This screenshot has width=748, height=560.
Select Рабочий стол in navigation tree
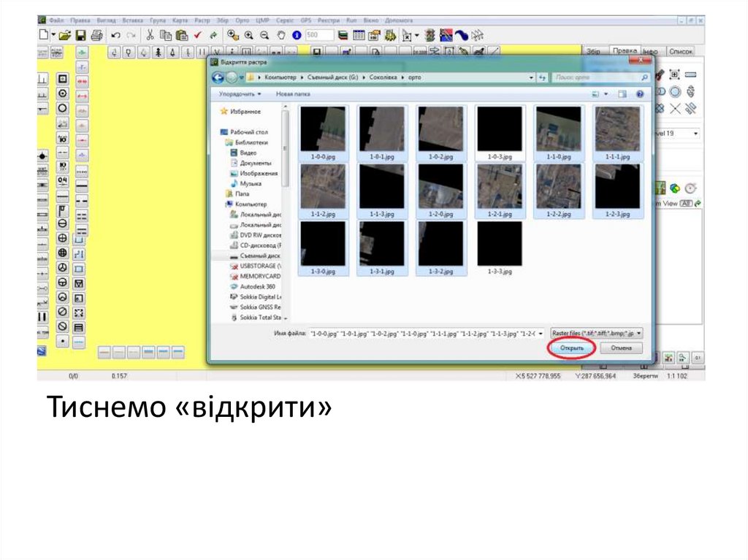[x=244, y=132]
